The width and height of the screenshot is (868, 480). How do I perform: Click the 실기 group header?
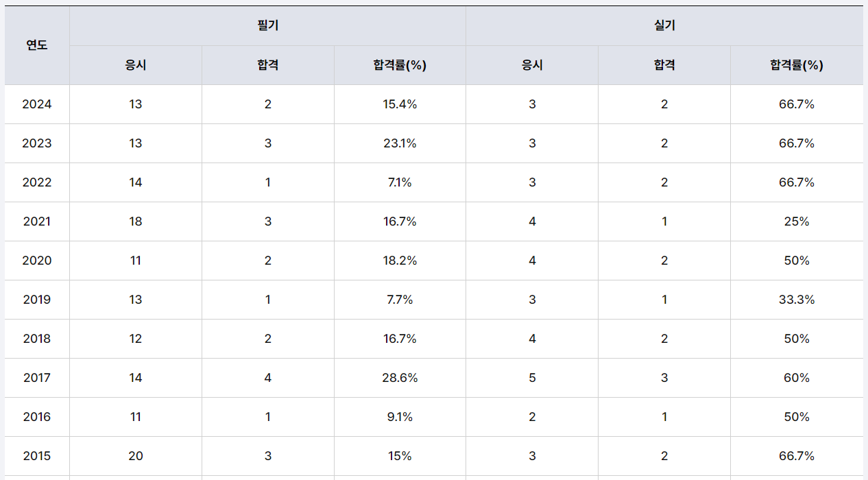(x=664, y=26)
